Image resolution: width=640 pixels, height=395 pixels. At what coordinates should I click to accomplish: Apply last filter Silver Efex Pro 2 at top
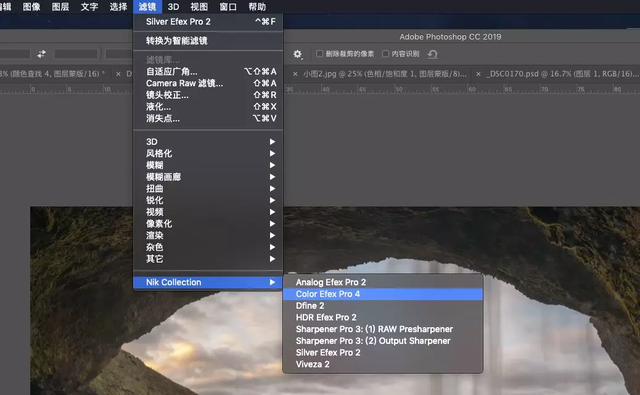click(208, 22)
